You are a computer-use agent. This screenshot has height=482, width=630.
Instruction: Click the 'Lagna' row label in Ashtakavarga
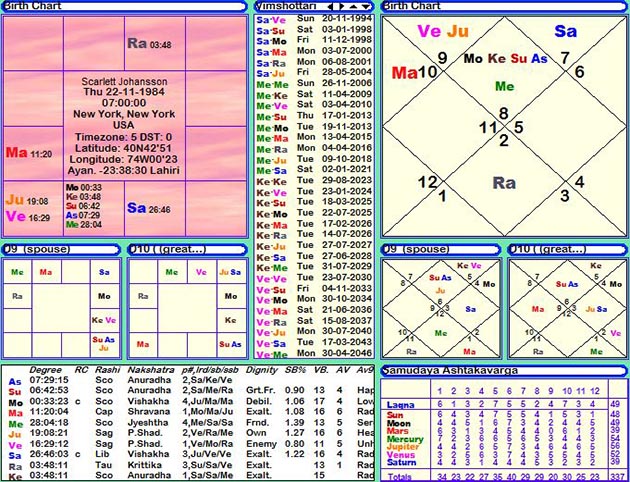click(400, 405)
